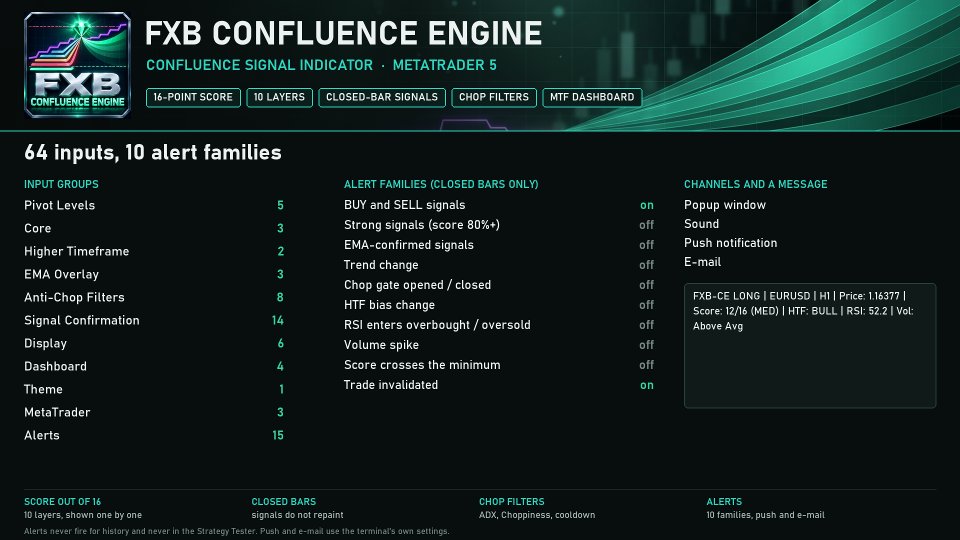
Task: Select the 10 LAYERS badge
Action: point(279,97)
